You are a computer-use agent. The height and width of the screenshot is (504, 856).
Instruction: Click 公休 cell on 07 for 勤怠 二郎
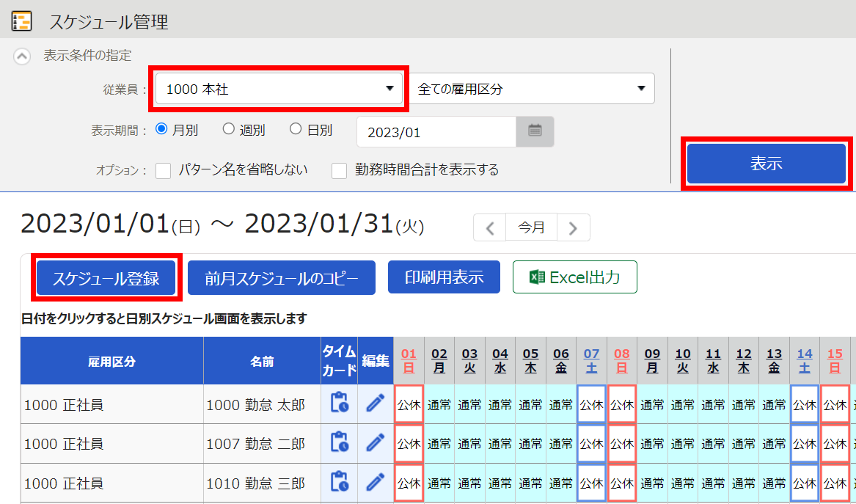tap(591, 444)
